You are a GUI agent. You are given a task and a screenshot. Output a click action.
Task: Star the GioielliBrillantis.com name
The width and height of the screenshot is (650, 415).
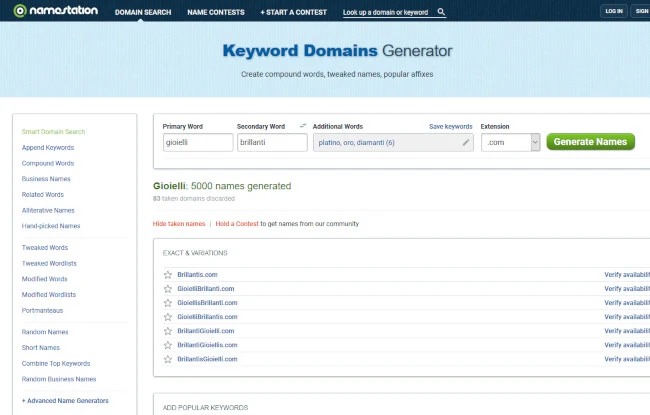pyautogui.click(x=168, y=316)
